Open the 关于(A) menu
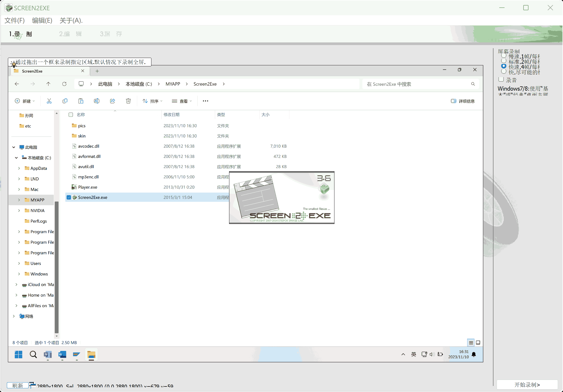 tap(71, 20)
